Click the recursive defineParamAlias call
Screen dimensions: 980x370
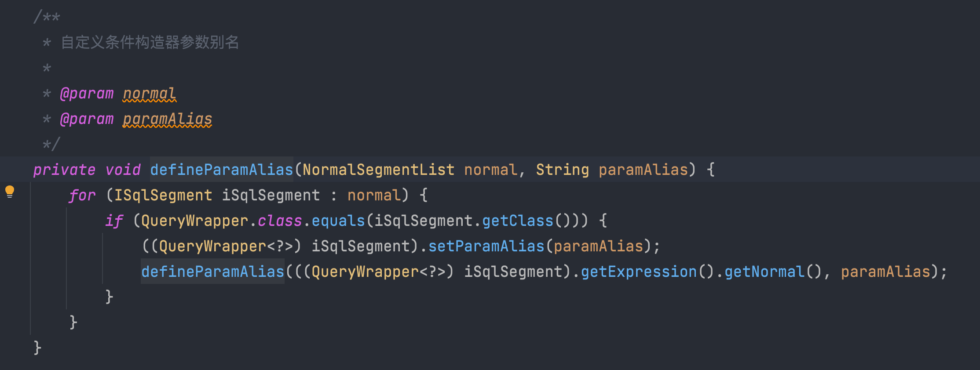point(212,272)
